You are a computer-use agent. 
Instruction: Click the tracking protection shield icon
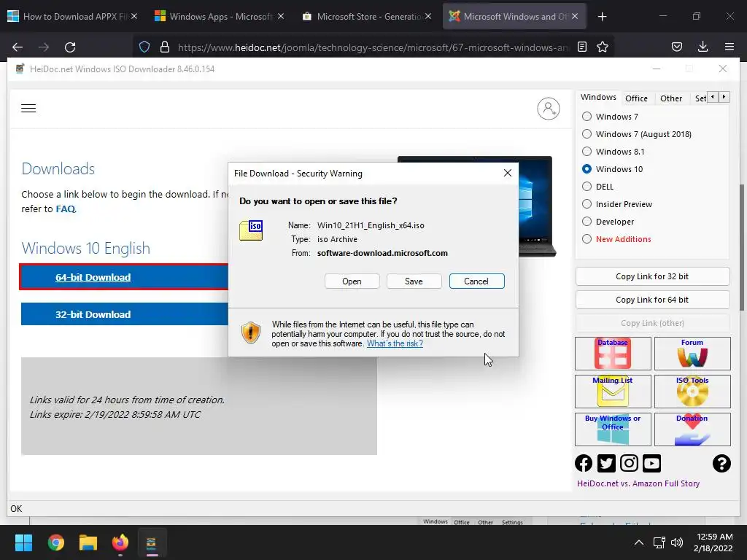[x=144, y=47]
